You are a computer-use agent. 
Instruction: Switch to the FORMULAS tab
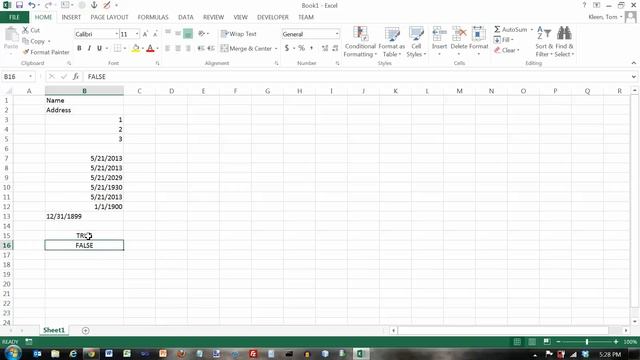tap(153, 17)
